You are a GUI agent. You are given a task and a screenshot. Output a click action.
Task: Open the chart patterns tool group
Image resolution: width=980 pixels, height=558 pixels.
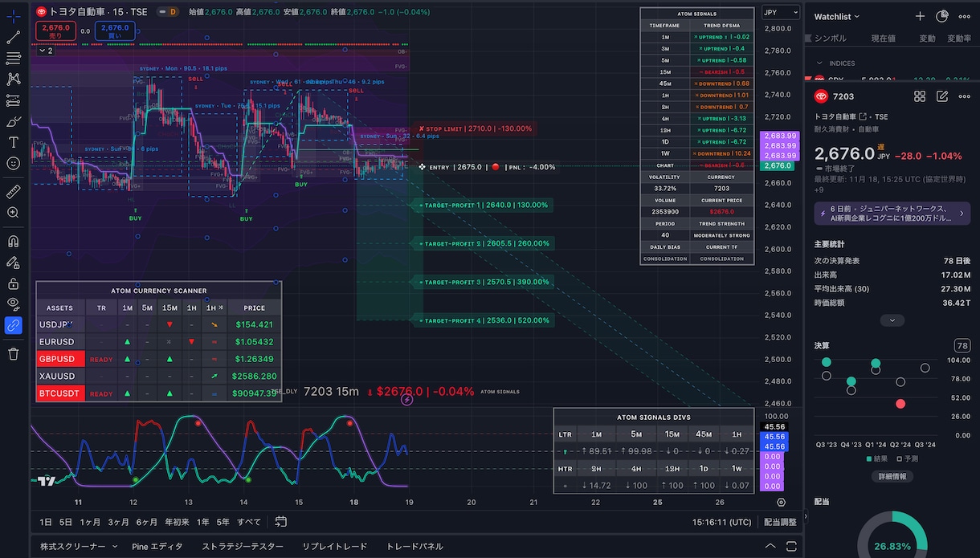tap(13, 79)
